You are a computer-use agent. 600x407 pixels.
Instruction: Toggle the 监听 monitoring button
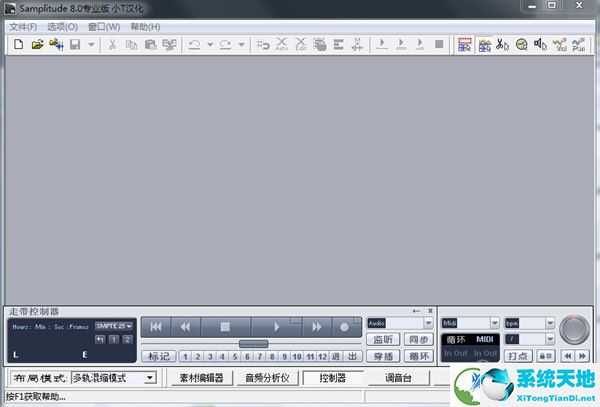383,339
